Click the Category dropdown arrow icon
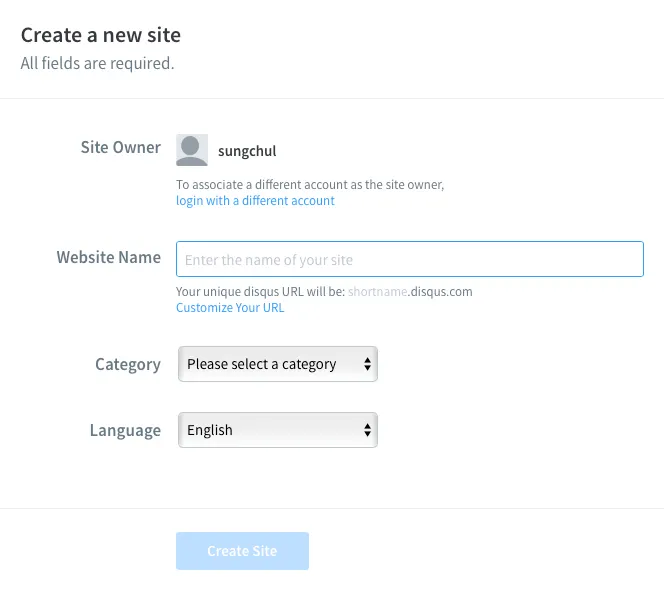Screen dimensions: 664x590 (368, 365)
